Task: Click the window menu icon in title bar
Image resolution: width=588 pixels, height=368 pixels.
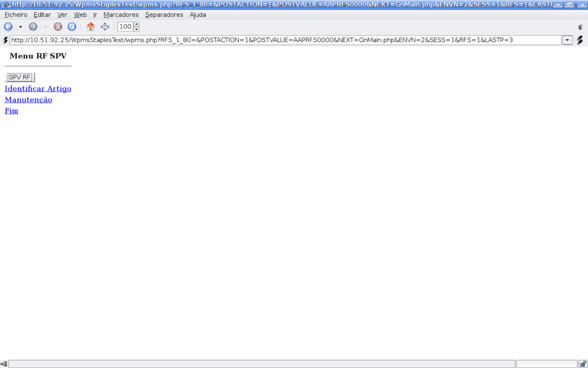Action: coord(5,5)
